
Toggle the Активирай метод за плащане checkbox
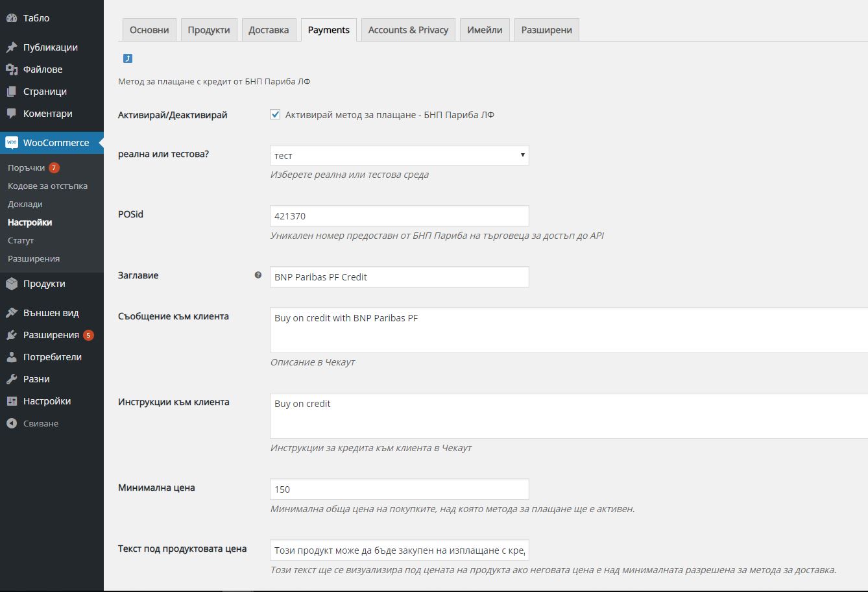point(275,115)
